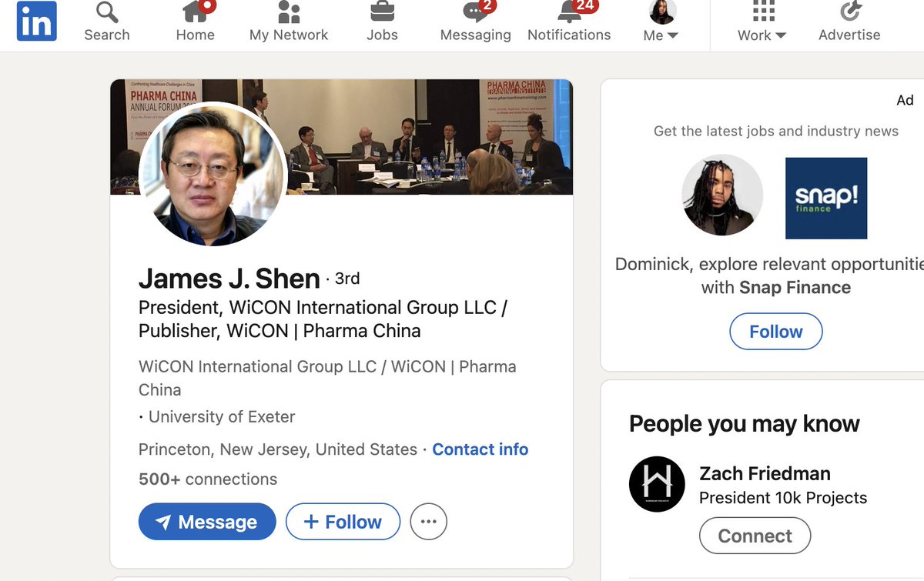The height and width of the screenshot is (581, 924).
Task: Open Messaging chat bubble icon
Action: tap(475, 14)
